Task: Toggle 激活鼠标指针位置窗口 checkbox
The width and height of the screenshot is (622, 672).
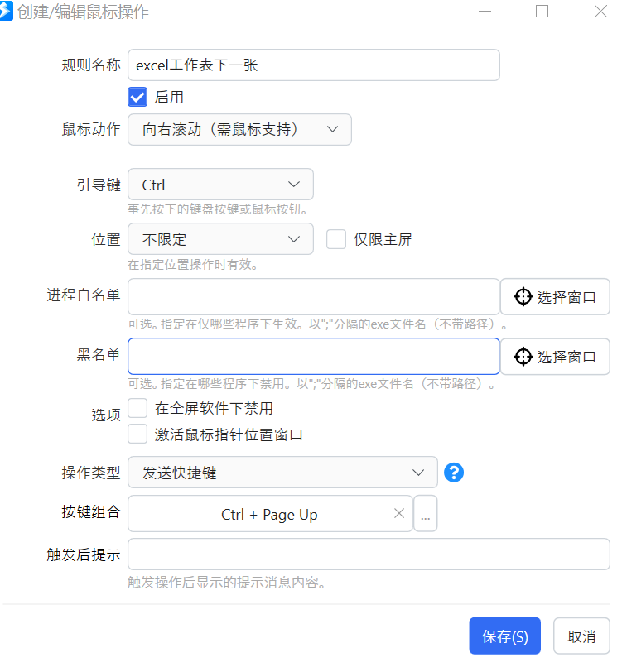Action: 137,434
